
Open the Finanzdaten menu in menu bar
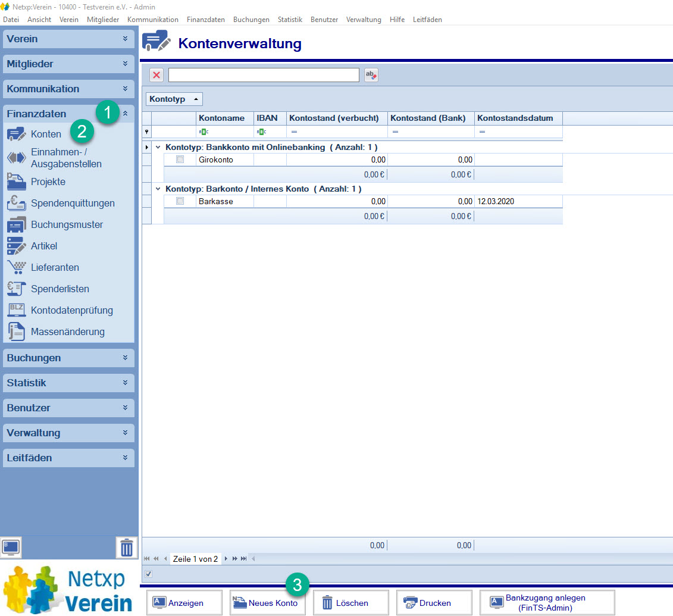(205, 20)
